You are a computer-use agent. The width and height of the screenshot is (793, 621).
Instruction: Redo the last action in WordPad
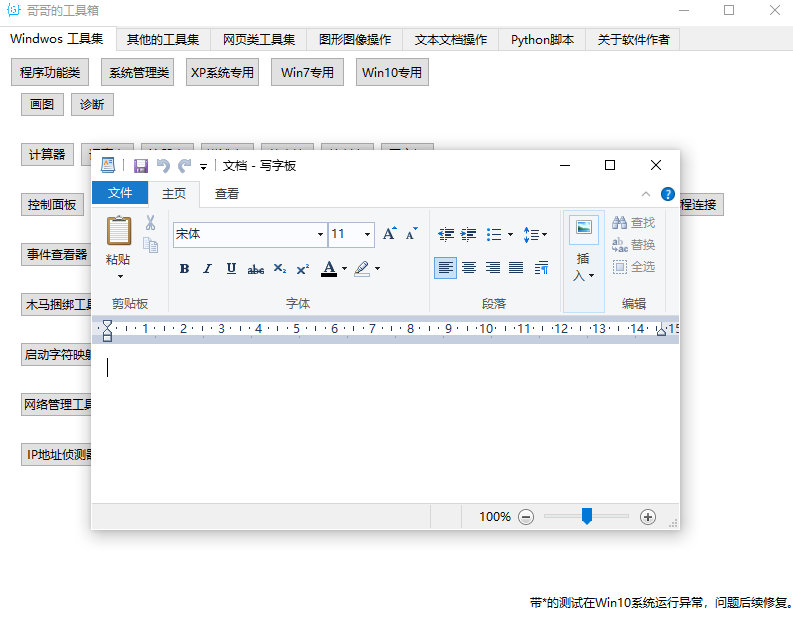pyautogui.click(x=185, y=166)
